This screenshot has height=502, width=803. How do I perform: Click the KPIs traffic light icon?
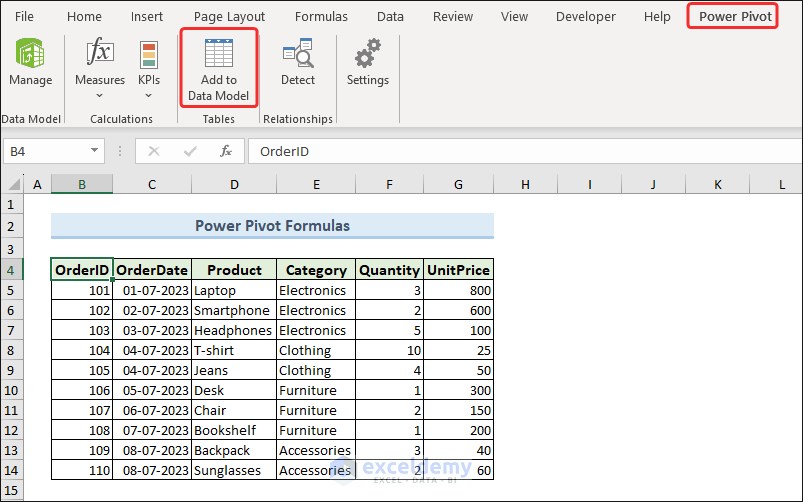149,55
